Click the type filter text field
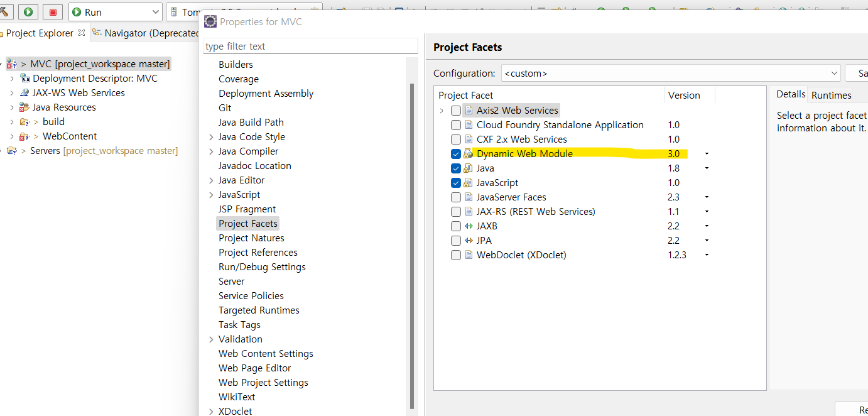 310,47
